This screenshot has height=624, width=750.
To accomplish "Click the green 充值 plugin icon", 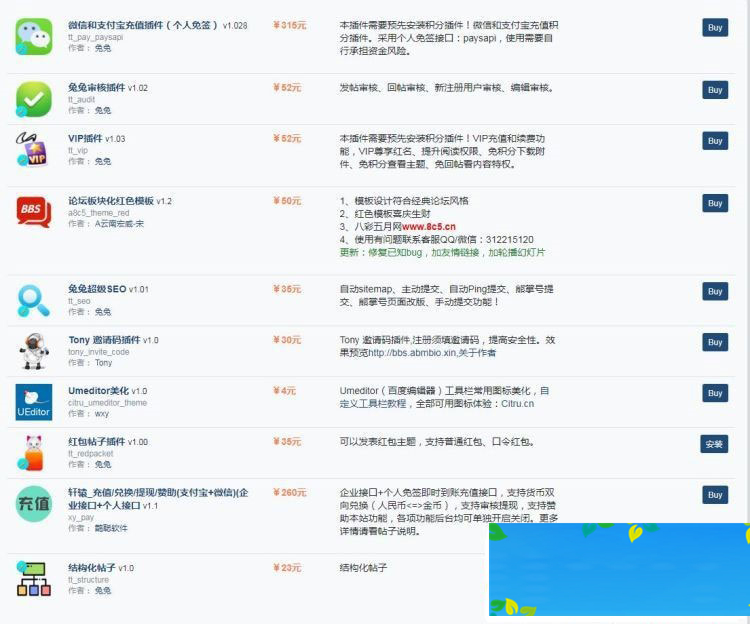I will coord(34,504).
